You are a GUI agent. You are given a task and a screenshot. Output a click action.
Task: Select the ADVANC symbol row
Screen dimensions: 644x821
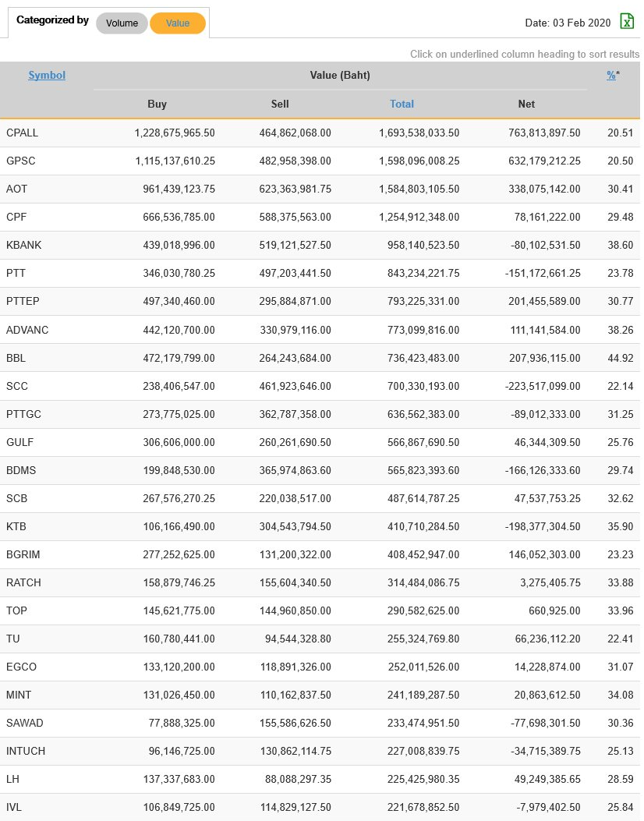click(x=27, y=330)
